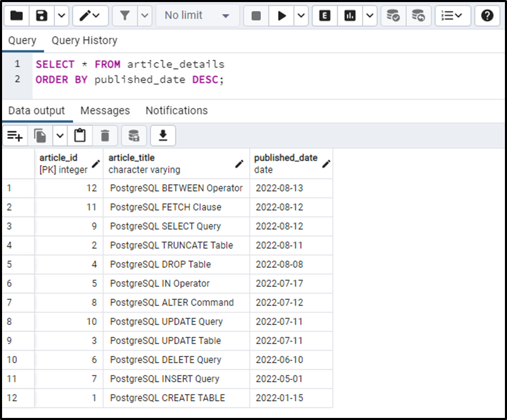Switch to the Query History tab
Screen dimensions: 507x420
tap(85, 40)
